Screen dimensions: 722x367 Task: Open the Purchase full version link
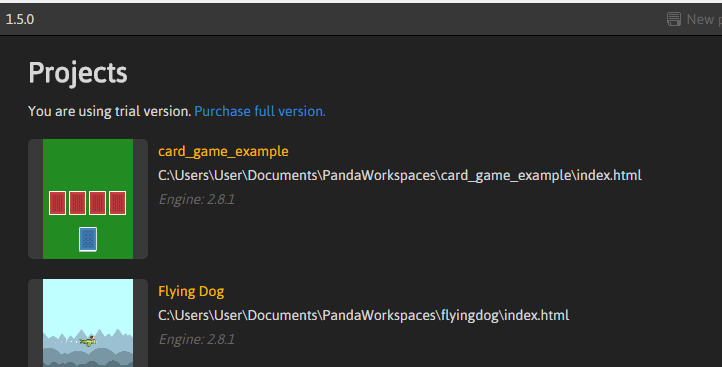(x=260, y=111)
